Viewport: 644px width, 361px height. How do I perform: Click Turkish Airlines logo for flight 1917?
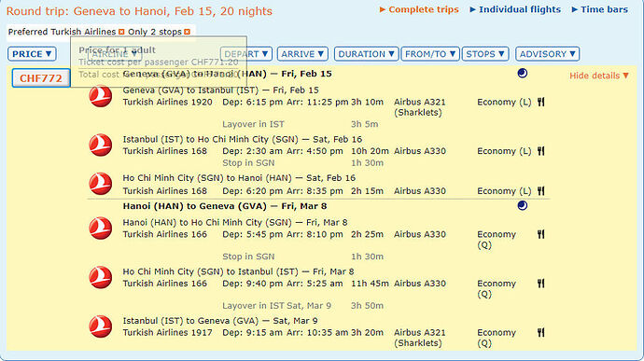click(x=100, y=326)
